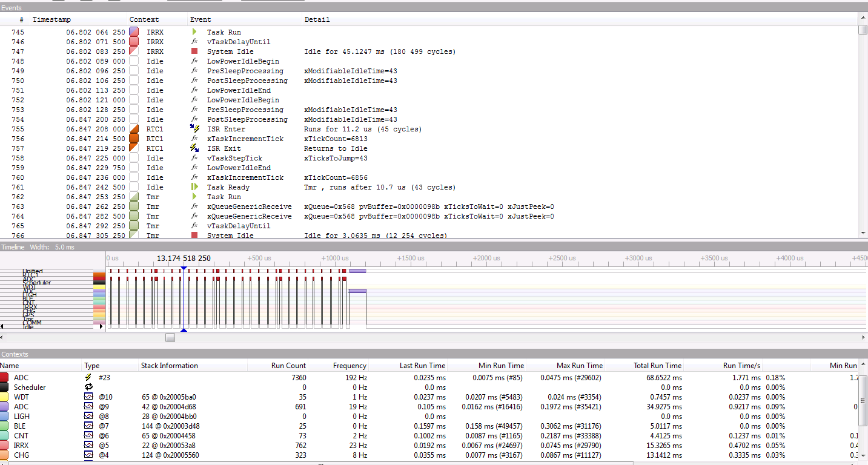The height and width of the screenshot is (465, 868).
Task: Click the function icon of event 763 xQueueGenericReceive
Action: pyautogui.click(x=194, y=206)
